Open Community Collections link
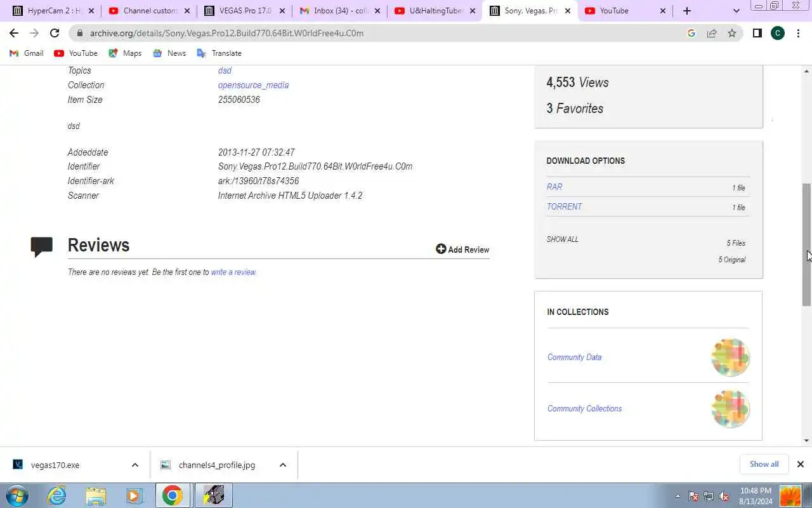The image size is (812, 508). [584, 408]
